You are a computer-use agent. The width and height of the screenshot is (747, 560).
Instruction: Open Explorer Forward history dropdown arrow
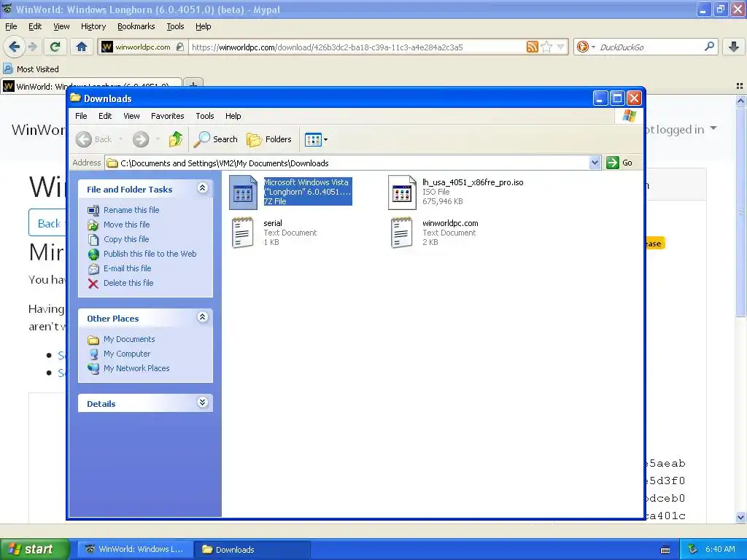coord(158,139)
